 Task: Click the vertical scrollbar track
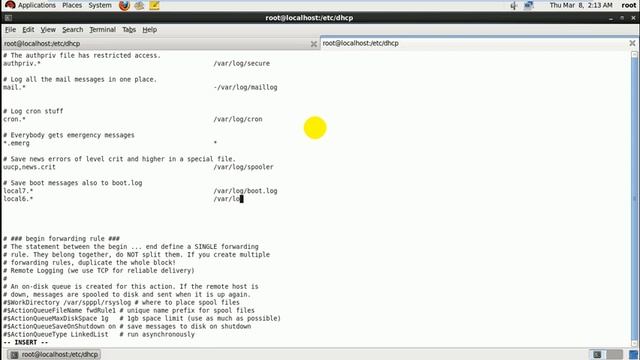click(634, 199)
